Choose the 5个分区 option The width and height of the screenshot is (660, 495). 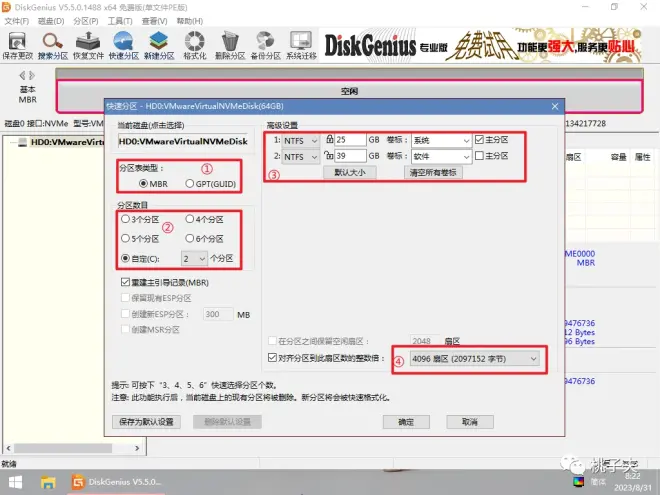(x=140, y=239)
